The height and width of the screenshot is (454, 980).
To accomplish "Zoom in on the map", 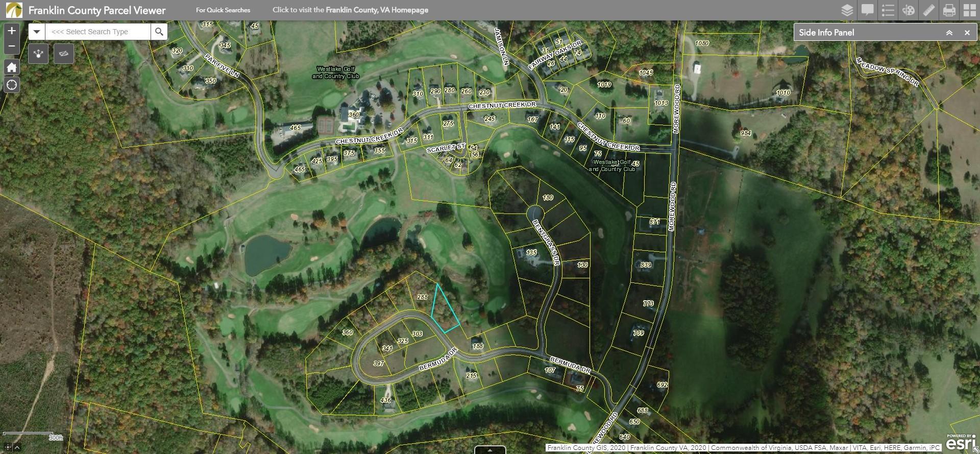I will (x=12, y=31).
